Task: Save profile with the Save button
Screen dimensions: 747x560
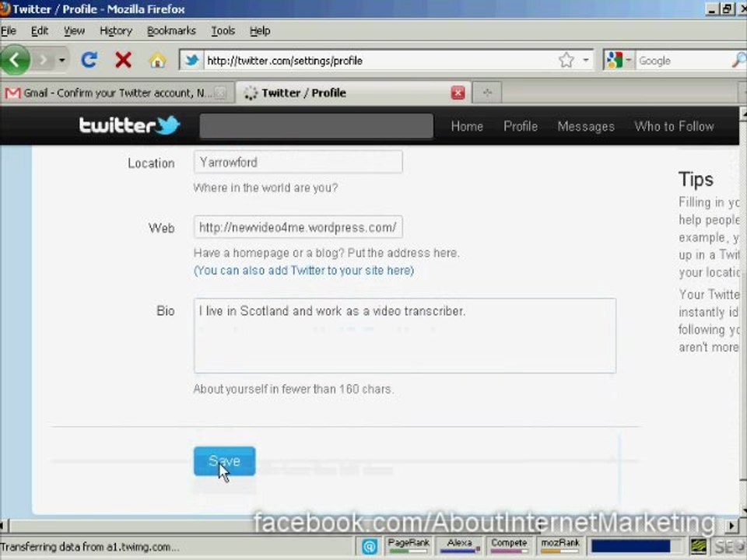Action: [224, 461]
